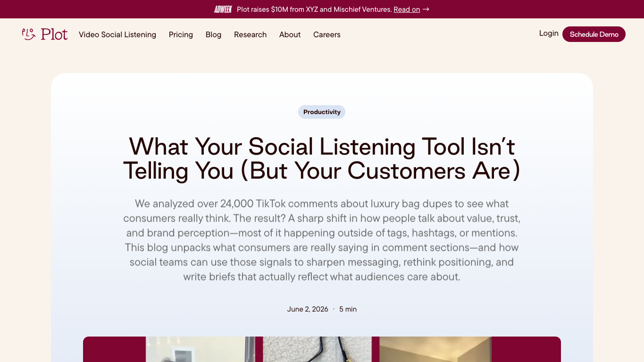Click the article headline text

pos(322,159)
